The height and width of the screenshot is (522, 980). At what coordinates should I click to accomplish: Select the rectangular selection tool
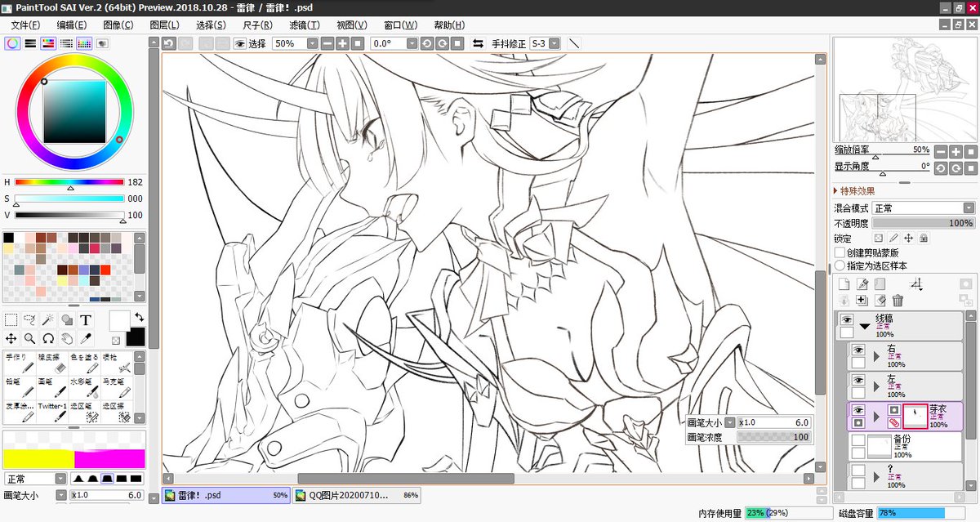[x=11, y=320]
